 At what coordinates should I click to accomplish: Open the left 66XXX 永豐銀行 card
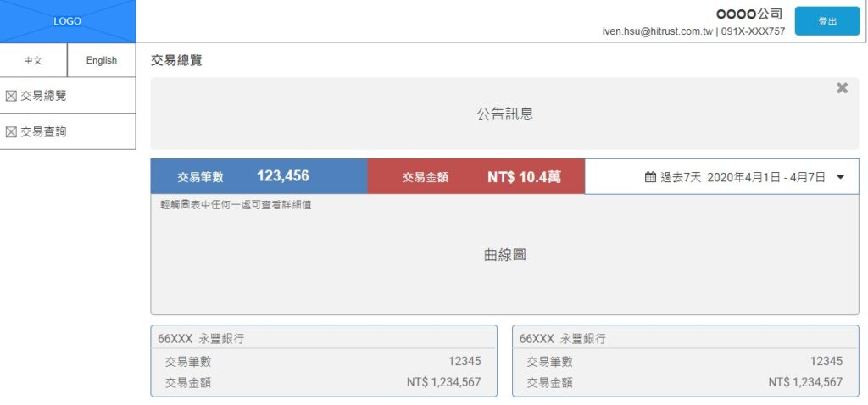click(x=324, y=361)
